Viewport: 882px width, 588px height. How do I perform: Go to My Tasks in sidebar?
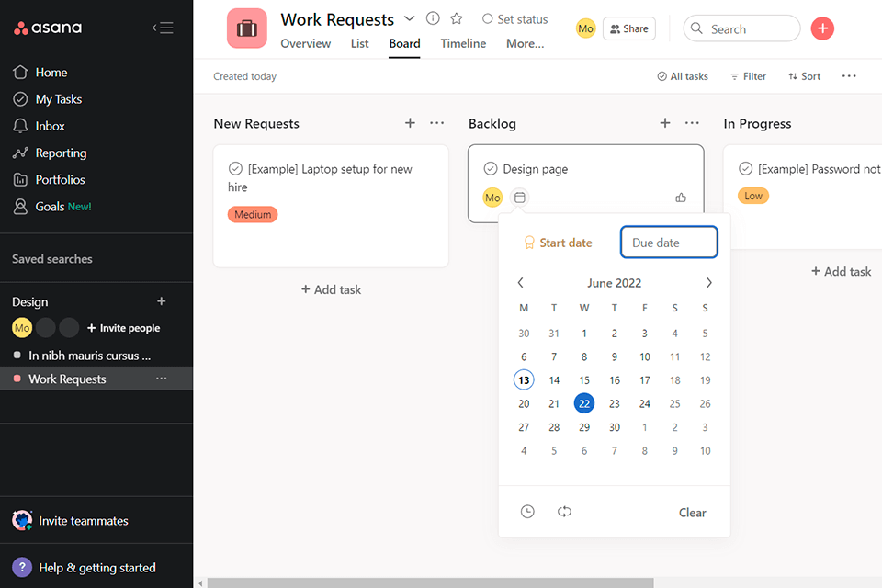click(x=47, y=99)
